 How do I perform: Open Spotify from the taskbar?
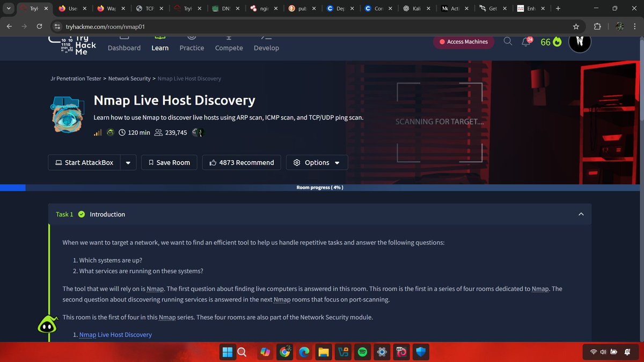point(362,352)
